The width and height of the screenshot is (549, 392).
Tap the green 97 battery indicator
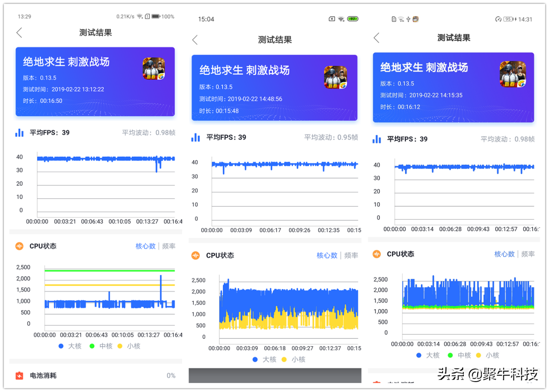pos(353,19)
